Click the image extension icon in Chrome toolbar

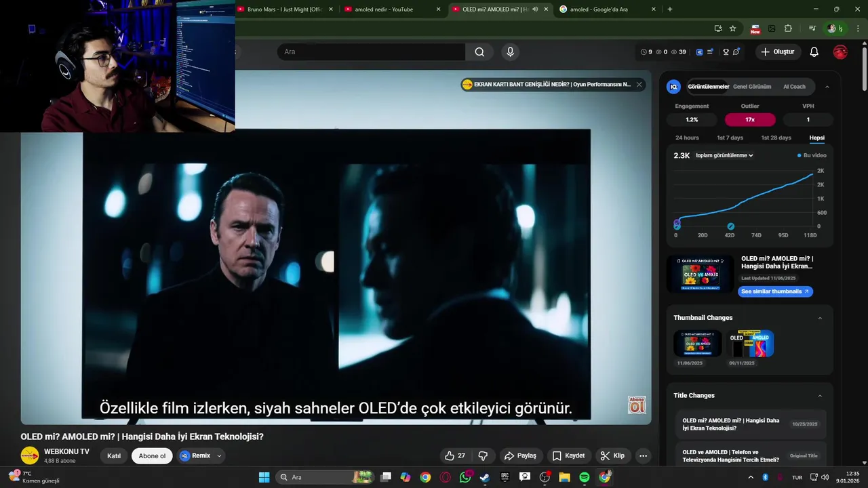pos(772,28)
